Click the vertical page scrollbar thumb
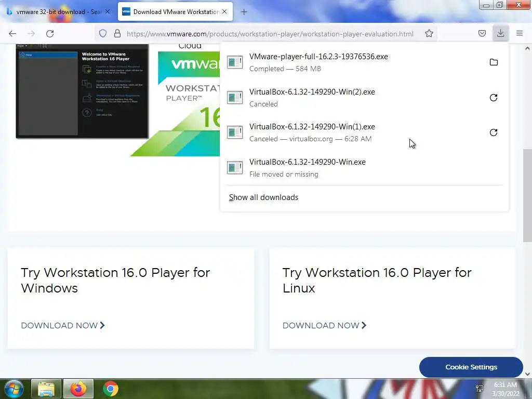The image size is (532, 399). [527, 195]
